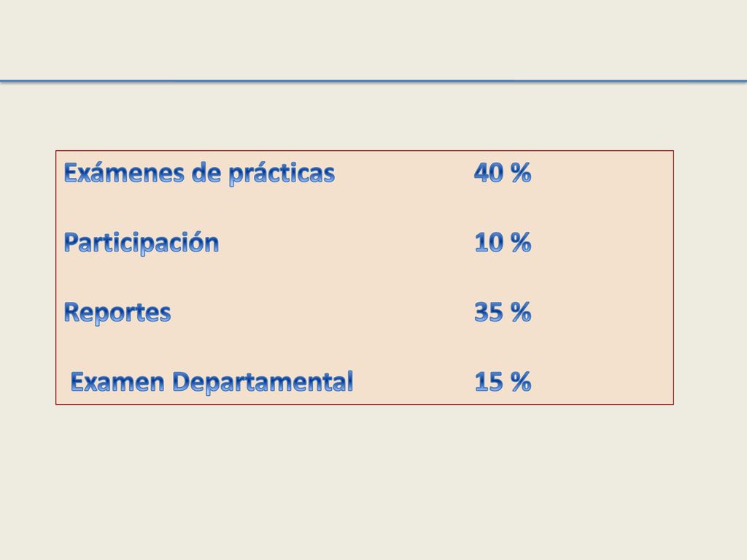The height and width of the screenshot is (560, 747).
Task: Click the "Examen Departamental" text line
Action: pyautogui.click(x=212, y=382)
